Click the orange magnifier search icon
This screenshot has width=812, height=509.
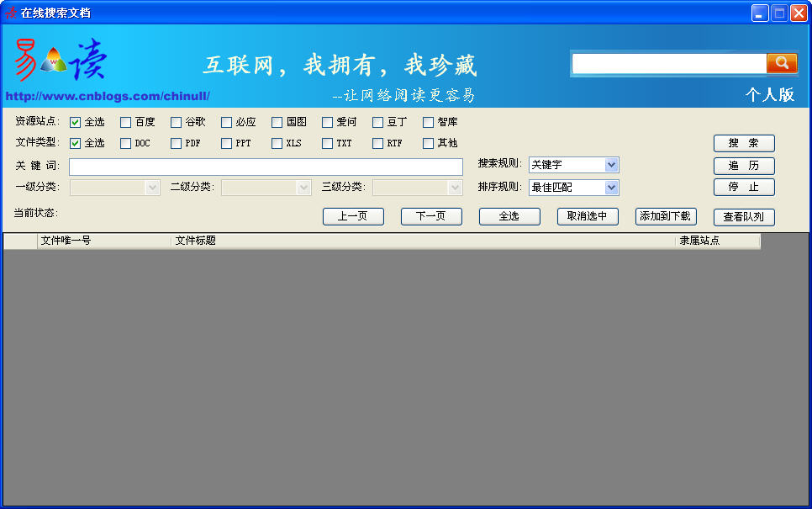point(781,63)
